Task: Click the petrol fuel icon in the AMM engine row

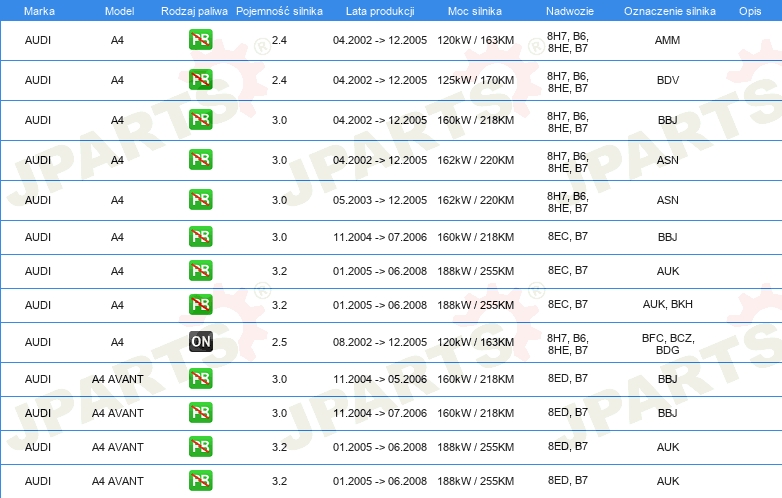Action: [x=200, y=40]
